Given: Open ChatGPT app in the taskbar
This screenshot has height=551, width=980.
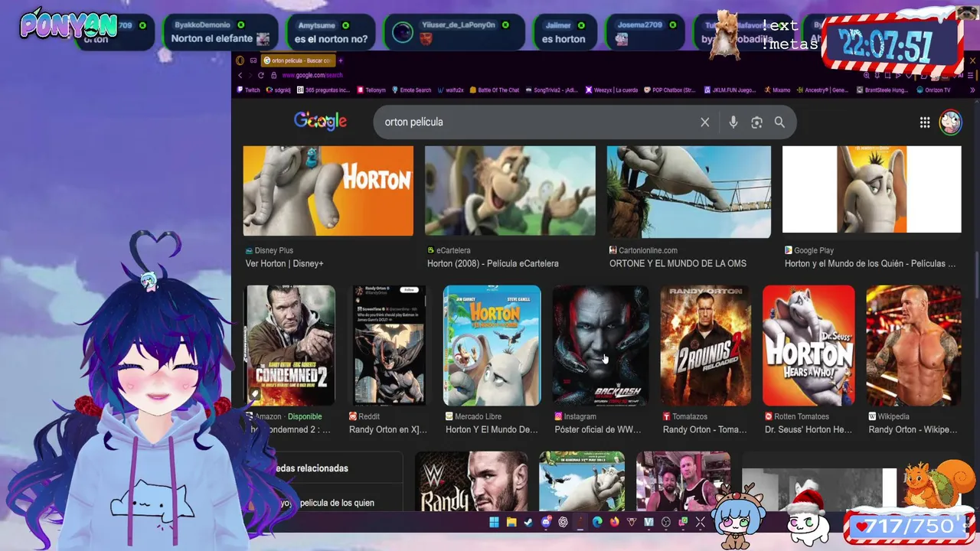Looking at the screenshot, I should [563, 523].
